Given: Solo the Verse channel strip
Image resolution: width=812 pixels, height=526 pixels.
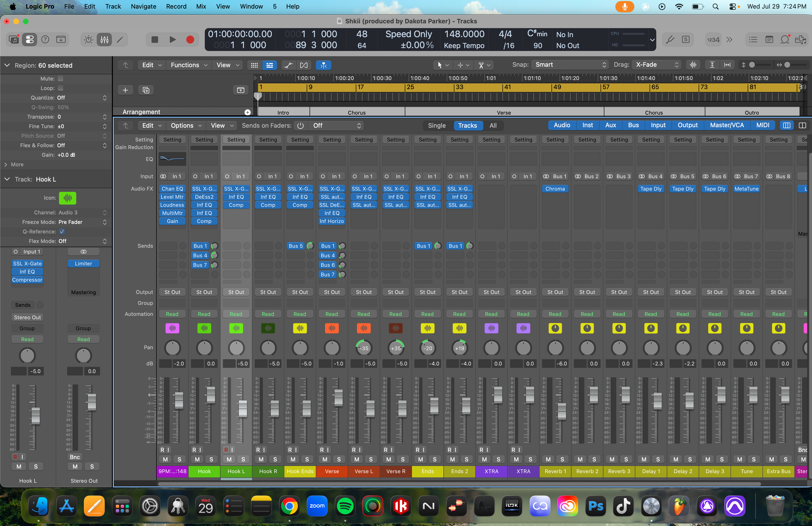Looking at the screenshot, I should point(339,460).
